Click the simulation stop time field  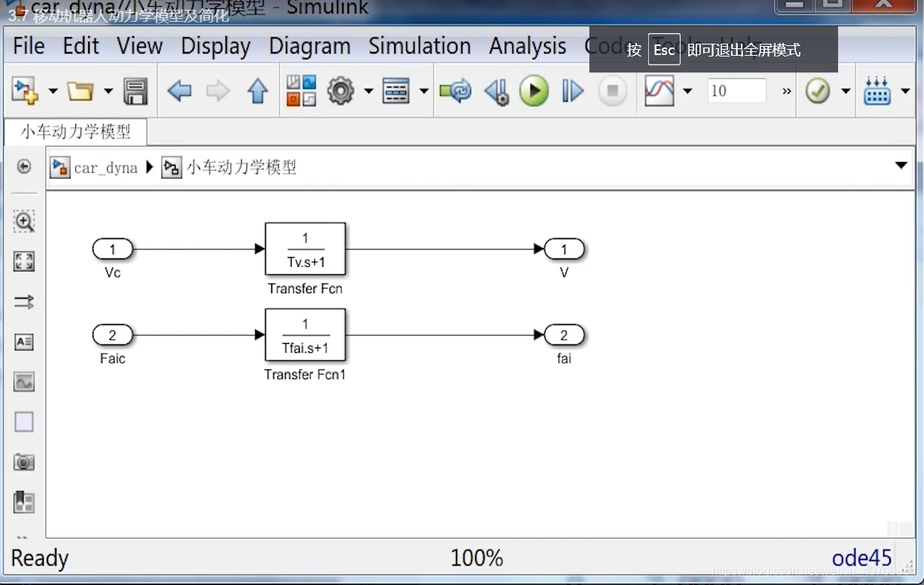coord(737,91)
